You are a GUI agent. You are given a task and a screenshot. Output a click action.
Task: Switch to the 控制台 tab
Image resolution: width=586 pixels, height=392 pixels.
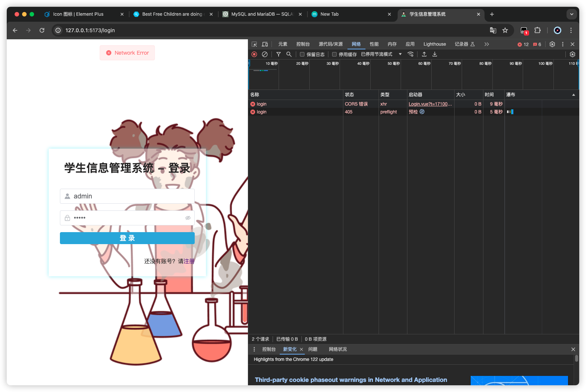click(303, 44)
